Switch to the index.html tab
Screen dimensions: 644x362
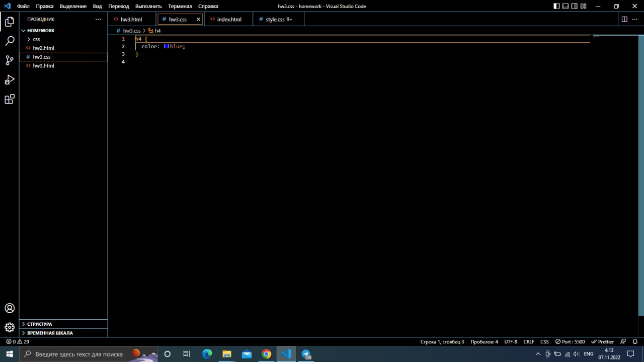coord(229,19)
